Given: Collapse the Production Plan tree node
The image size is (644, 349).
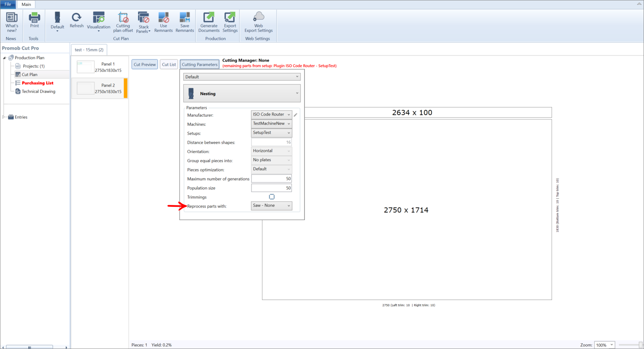Looking at the screenshot, I should [5, 58].
